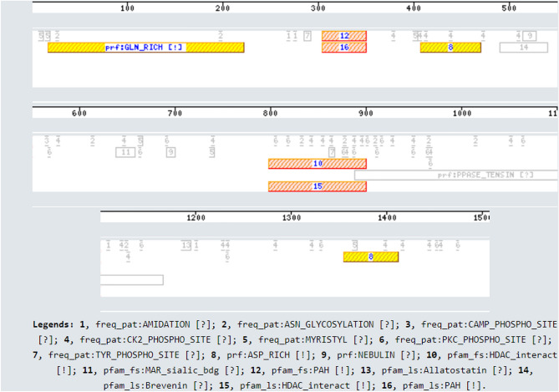Select orange hatched box 16 in first row
Screen dimensions: 559x392
pyautogui.click(x=344, y=48)
